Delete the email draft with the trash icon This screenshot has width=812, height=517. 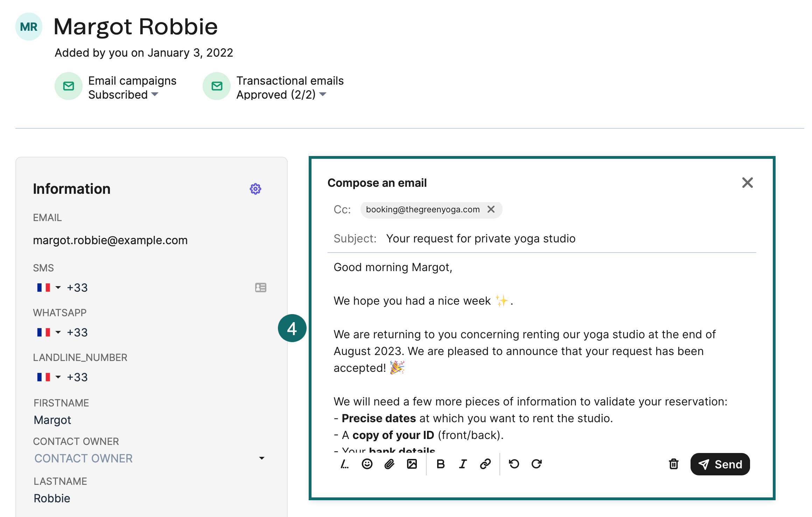[x=673, y=464]
